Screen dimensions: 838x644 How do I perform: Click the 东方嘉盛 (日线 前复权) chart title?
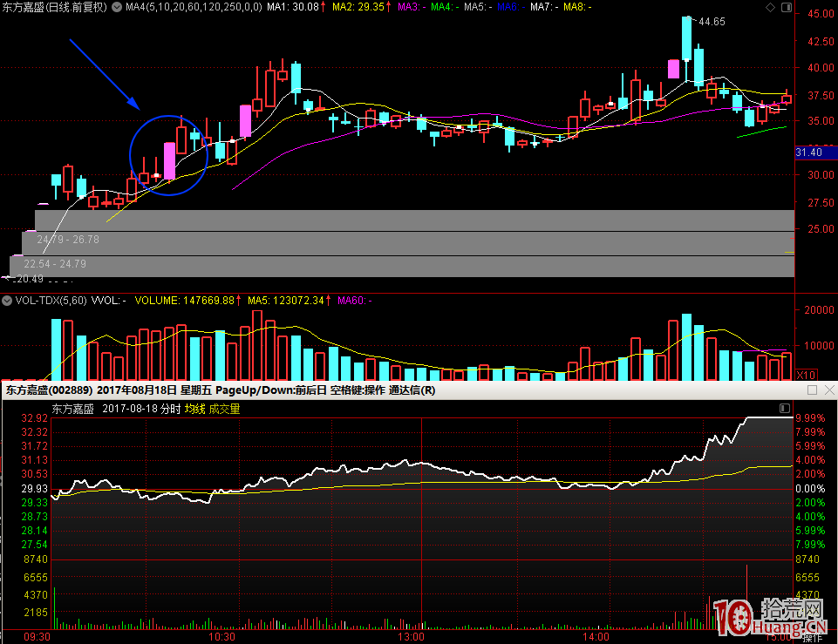tap(54, 7)
